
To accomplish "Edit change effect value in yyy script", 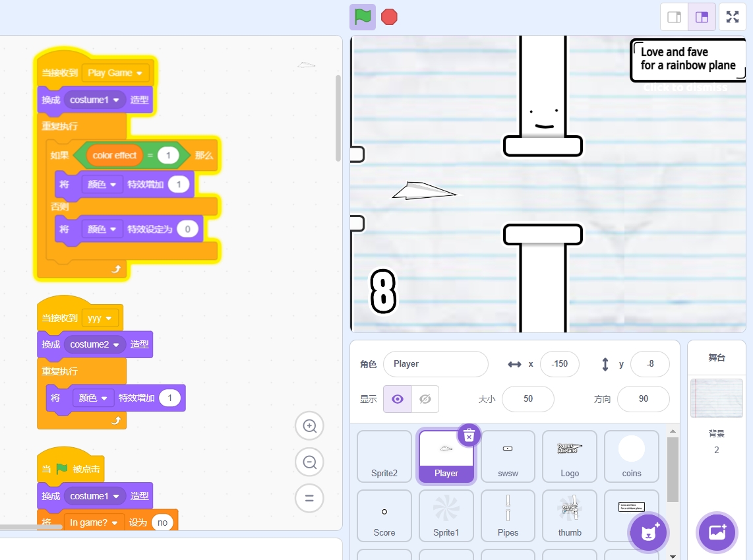I will pyautogui.click(x=169, y=398).
